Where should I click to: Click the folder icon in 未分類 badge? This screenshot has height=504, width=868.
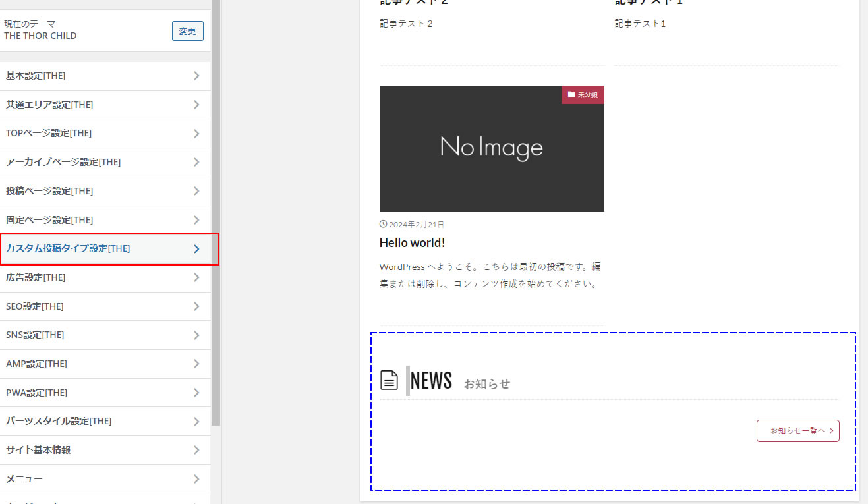(571, 95)
